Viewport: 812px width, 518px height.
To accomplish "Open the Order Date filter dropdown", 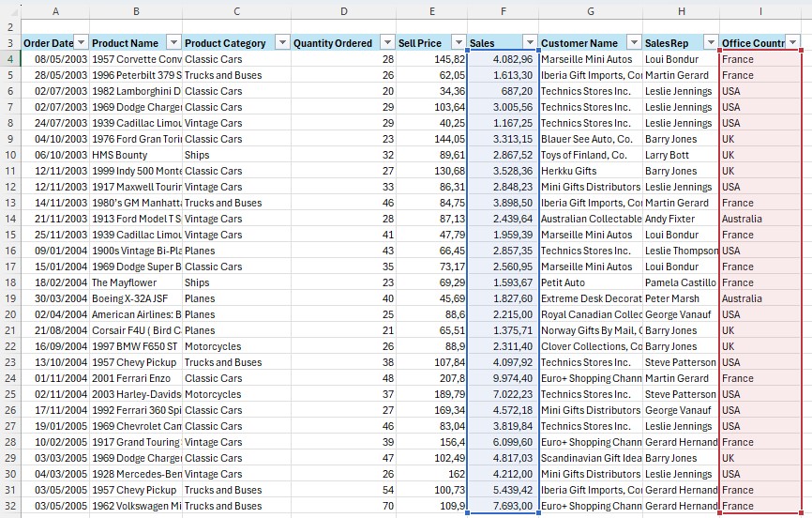I will coord(81,43).
